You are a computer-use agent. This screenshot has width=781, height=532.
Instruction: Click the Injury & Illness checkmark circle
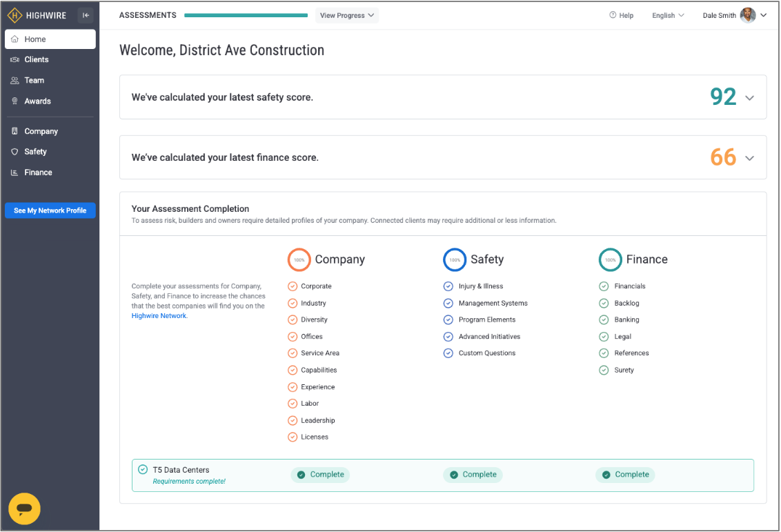pyautogui.click(x=448, y=286)
